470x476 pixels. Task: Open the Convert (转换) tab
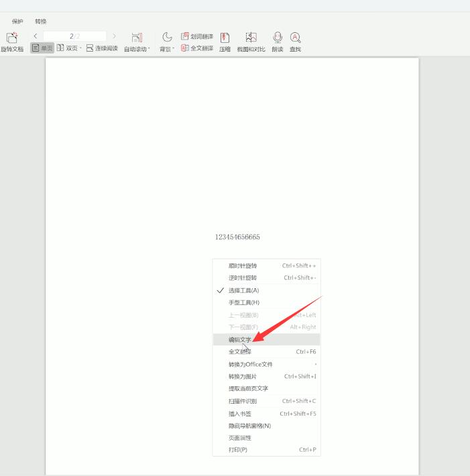tap(41, 21)
